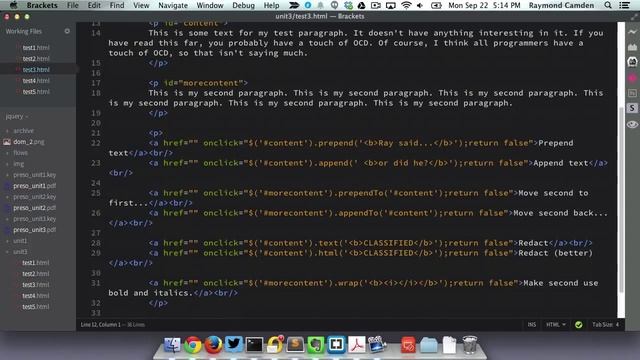Click the green lint status check icon
This screenshot has height=360, width=640.
(x=578, y=324)
